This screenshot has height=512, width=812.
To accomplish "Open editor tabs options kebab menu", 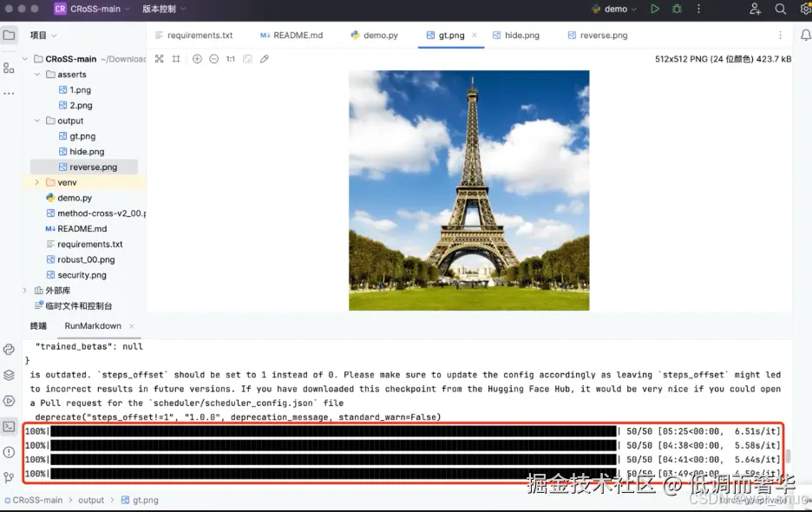I will 780,36.
